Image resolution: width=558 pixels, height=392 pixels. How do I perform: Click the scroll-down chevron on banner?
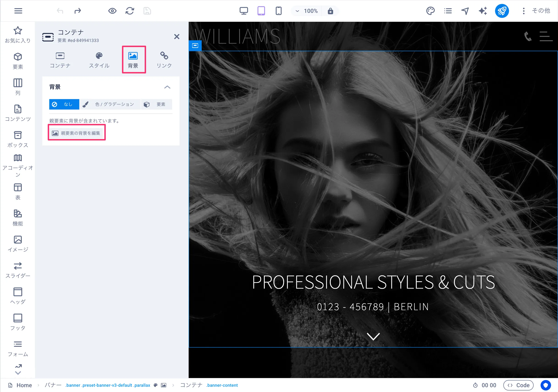(373, 337)
